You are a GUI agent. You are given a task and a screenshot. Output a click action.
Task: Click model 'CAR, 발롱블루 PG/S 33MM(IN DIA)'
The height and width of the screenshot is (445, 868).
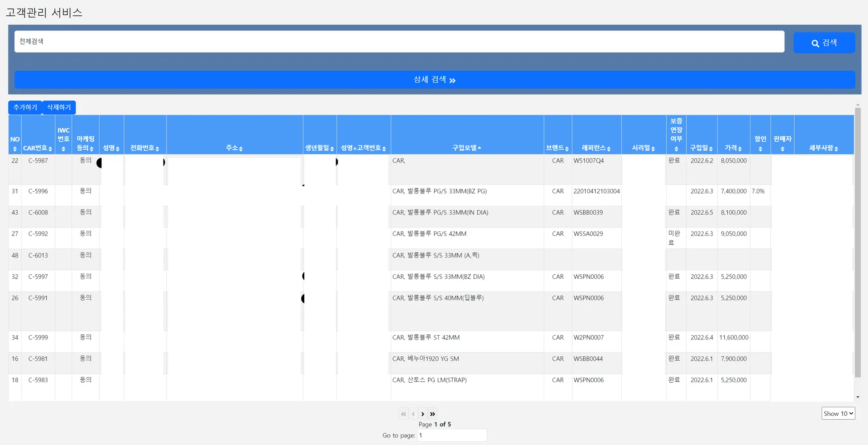coord(440,213)
